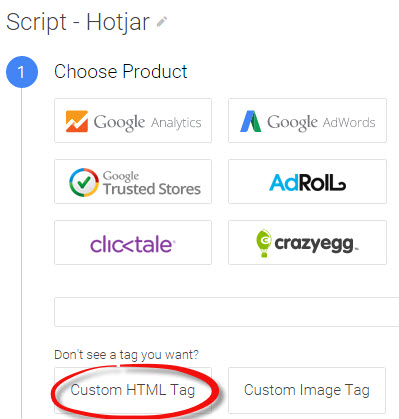Viewport: 399px width, 419px height.
Task: Click the empty wide box below product tiles
Action: click(227, 312)
